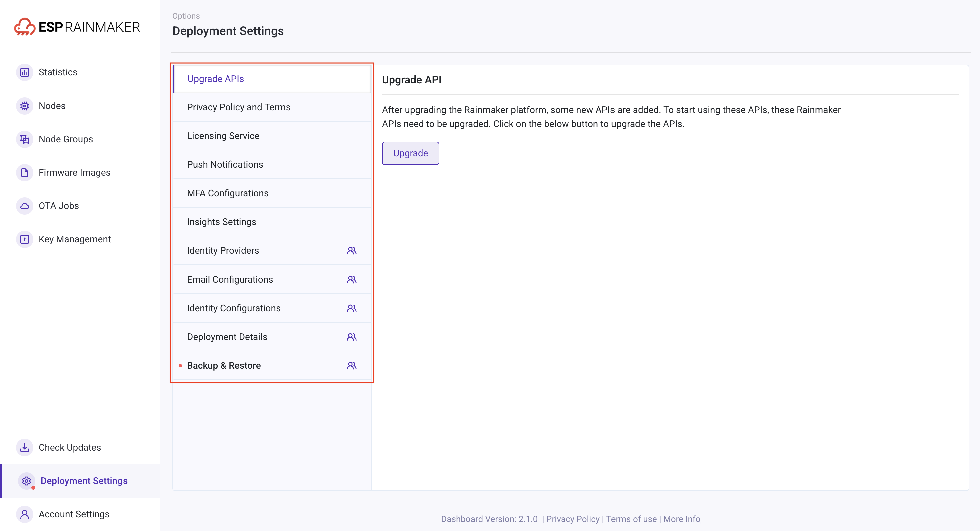The image size is (980, 531).
Task: Select the Insights Settings entry
Action: click(x=221, y=222)
